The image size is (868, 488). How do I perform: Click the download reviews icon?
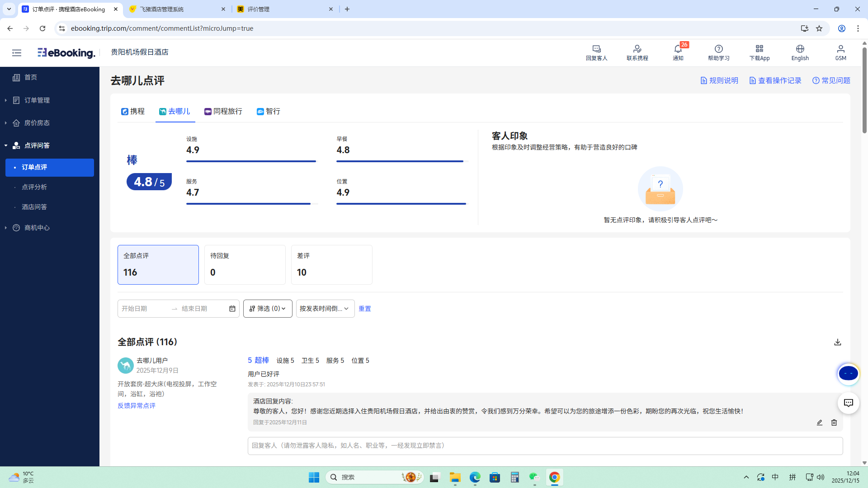pyautogui.click(x=837, y=342)
